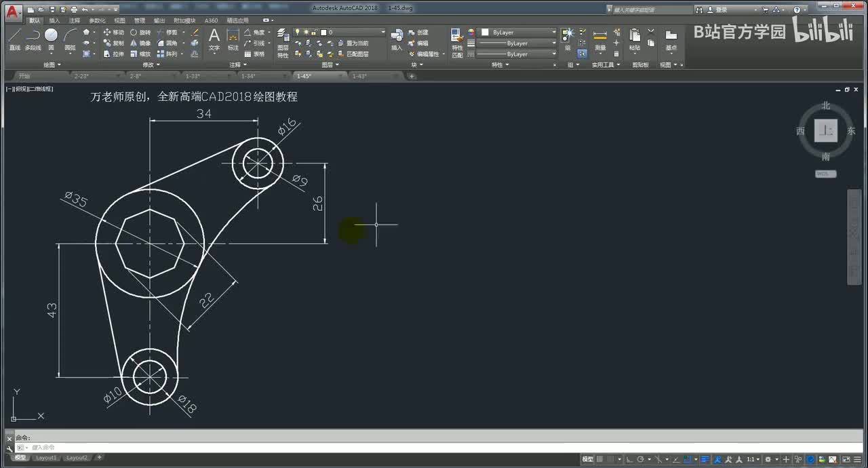Click the 移动 (Move) tool
Screen dimensions: 868x468
pyautogui.click(x=114, y=32)
